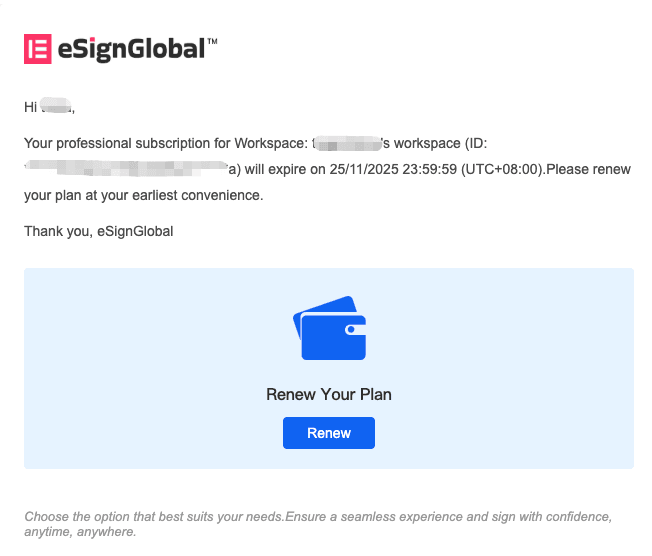
Task: Click the blurred recipient name after Hi
Action: click(x=57, y=106)
